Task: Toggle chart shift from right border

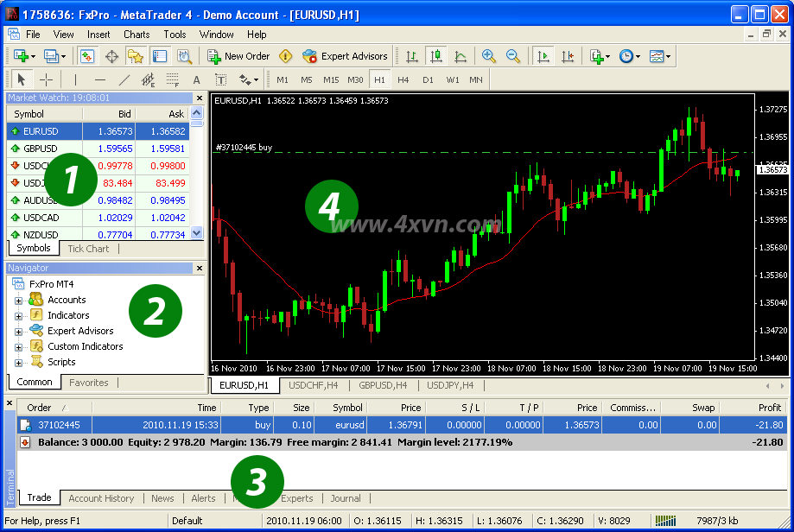Action: 567,56
